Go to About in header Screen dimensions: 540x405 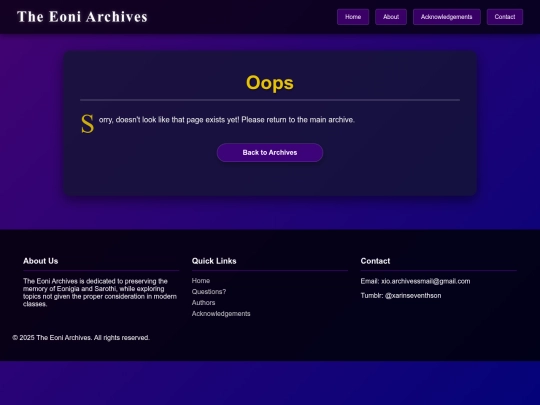(x=391, y=17)
